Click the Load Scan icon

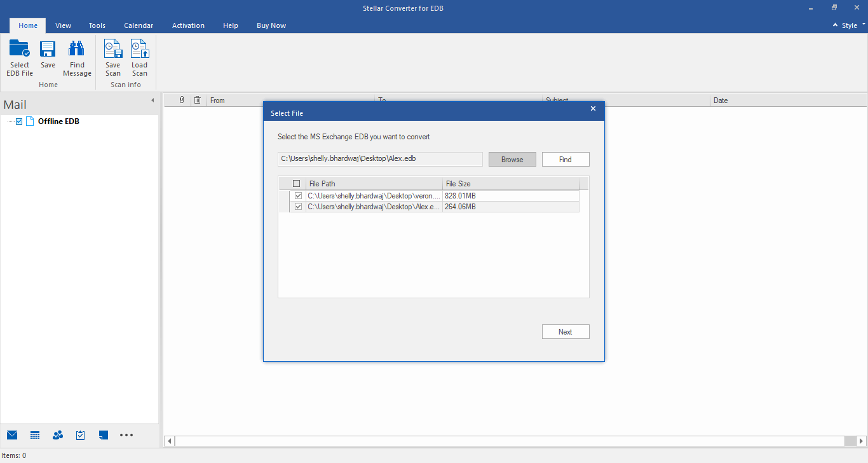(x=139, y=50)
